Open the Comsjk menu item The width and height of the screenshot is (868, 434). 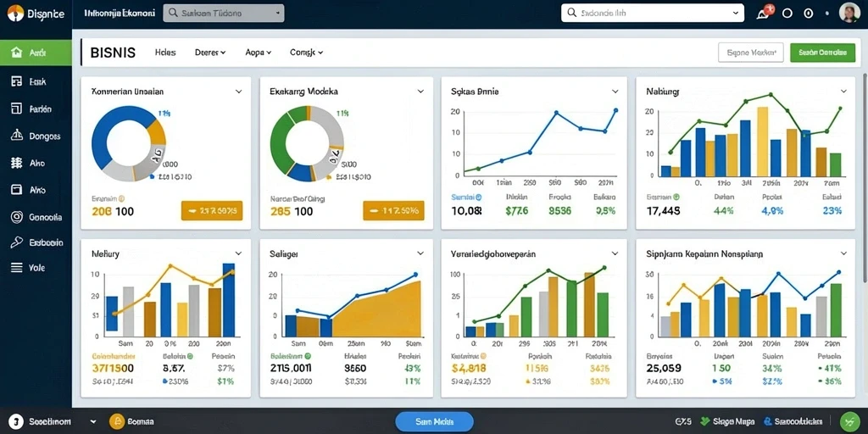pos(306,53)
